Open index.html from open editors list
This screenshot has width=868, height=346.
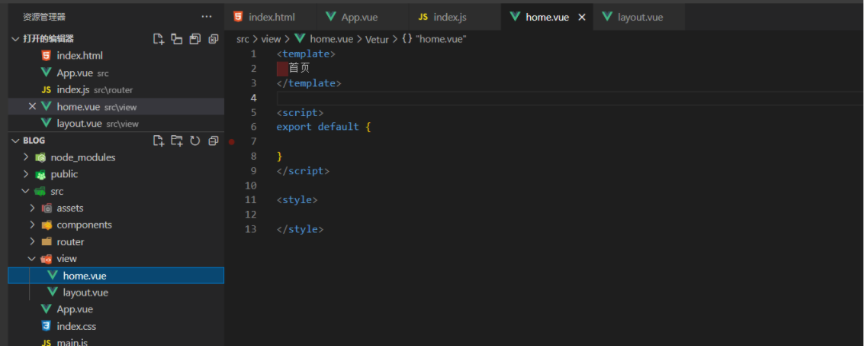pyautogui.click(x=116, y=56)
